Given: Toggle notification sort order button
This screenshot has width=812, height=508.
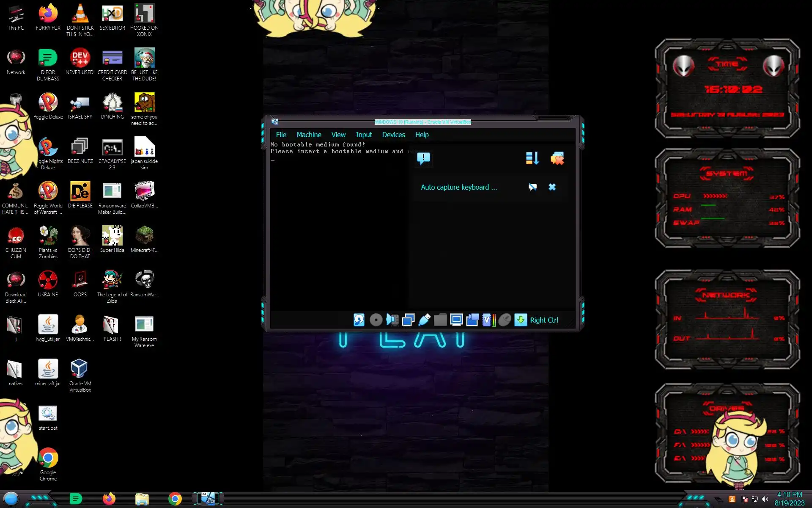Looking at the screenshot, I should coord(532,158).
